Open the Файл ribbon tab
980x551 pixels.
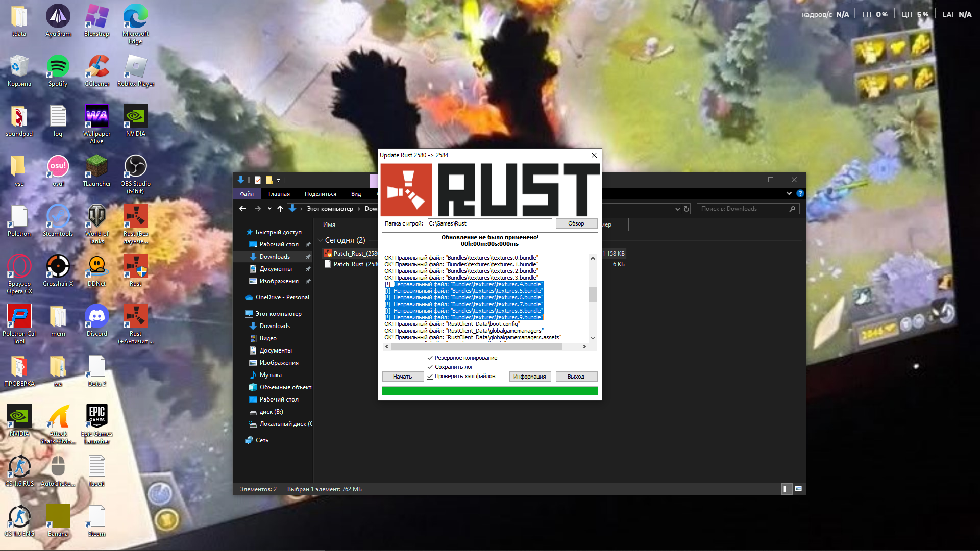click(247, 194)
